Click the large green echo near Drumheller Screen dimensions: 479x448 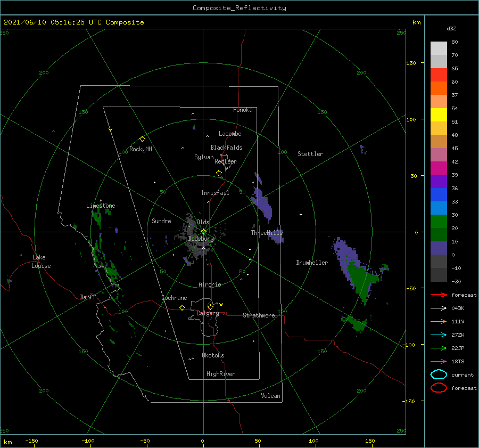pyautogui.click(x=360, y=280)
